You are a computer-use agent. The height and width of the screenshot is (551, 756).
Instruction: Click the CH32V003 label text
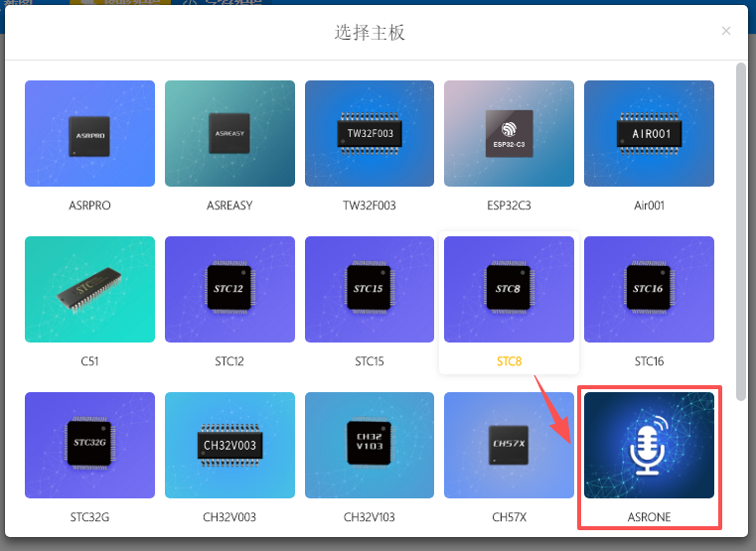(229, 517)
